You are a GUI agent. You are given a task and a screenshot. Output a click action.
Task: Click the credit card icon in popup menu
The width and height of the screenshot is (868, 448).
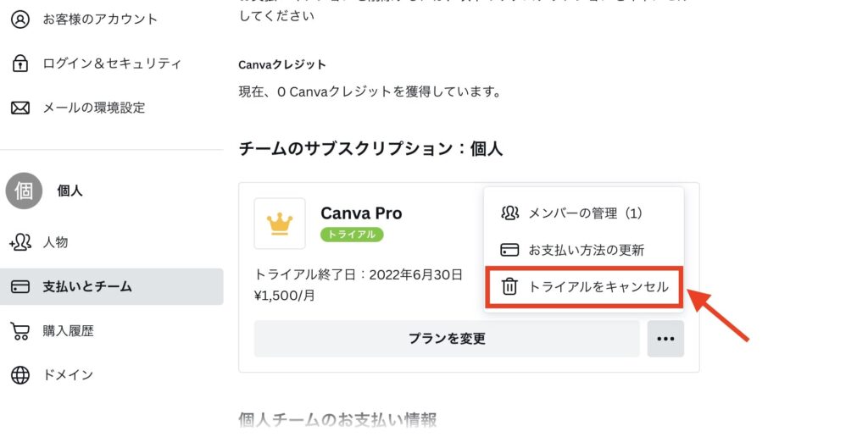pos(509,250)
